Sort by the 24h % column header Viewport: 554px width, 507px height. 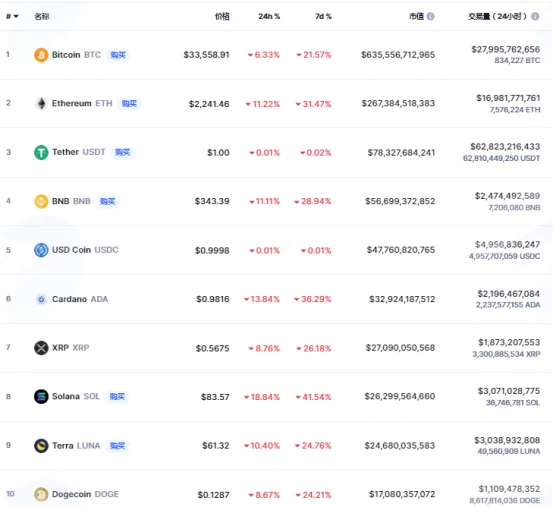coord(269,16)
